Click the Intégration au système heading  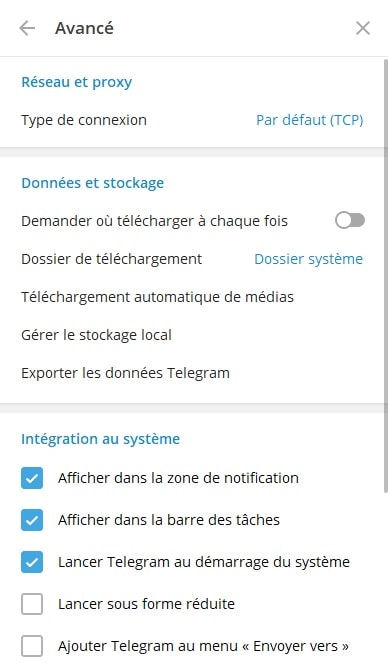click(100, 439)
